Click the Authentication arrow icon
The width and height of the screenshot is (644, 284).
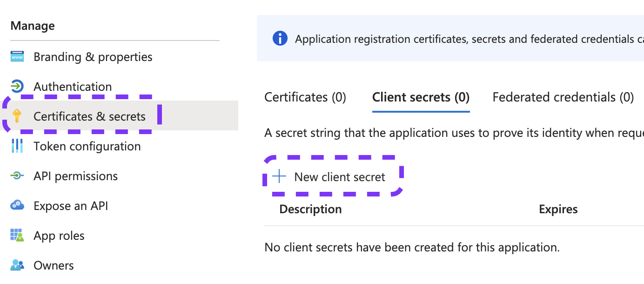click(17, 86)
